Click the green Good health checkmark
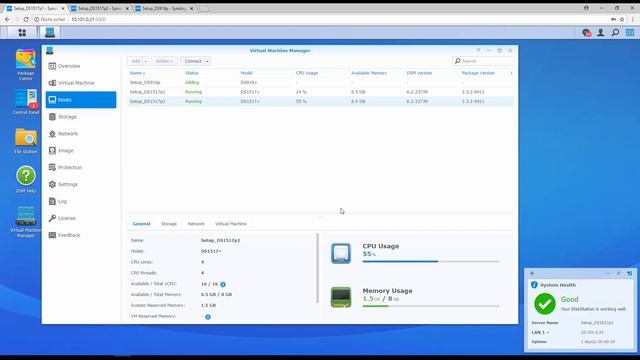The width and height of the screenshot is (640, 360). [544, 304]
